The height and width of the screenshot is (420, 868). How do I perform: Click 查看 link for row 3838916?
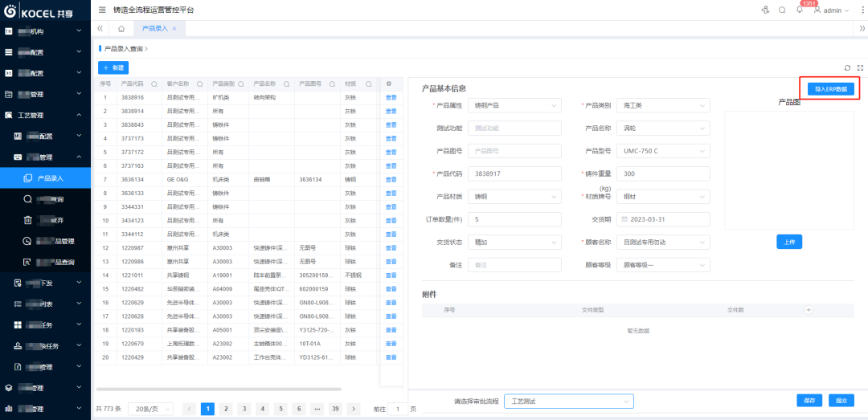point(391,97)
